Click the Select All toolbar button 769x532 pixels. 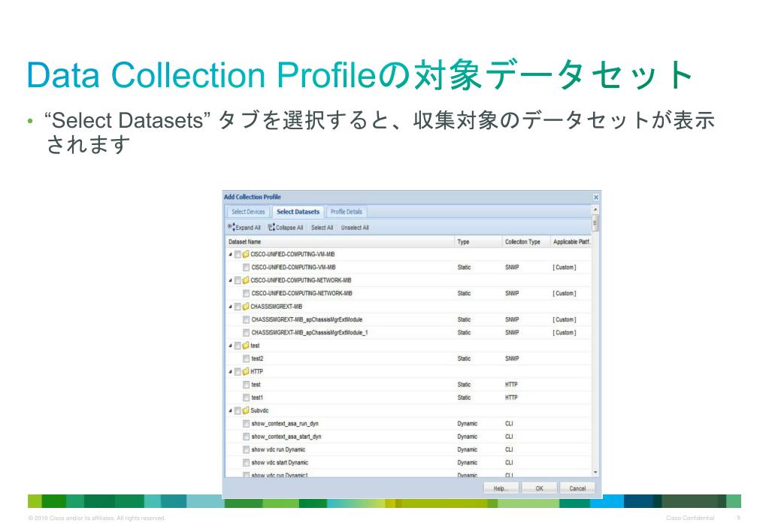click(x=322, y=228)
